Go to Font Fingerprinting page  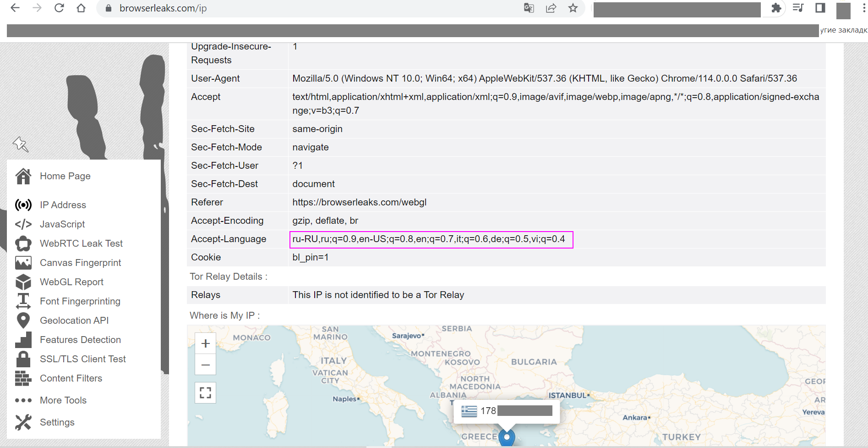[80, 301]
